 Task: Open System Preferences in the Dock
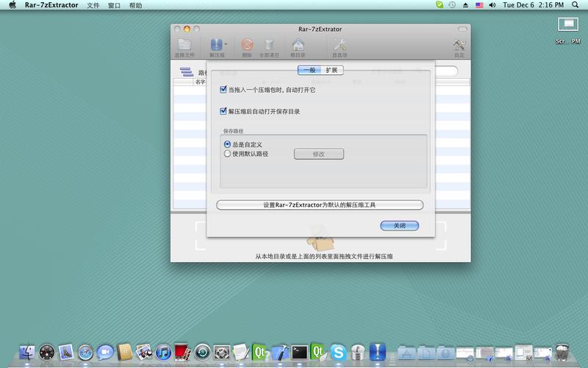222,353
